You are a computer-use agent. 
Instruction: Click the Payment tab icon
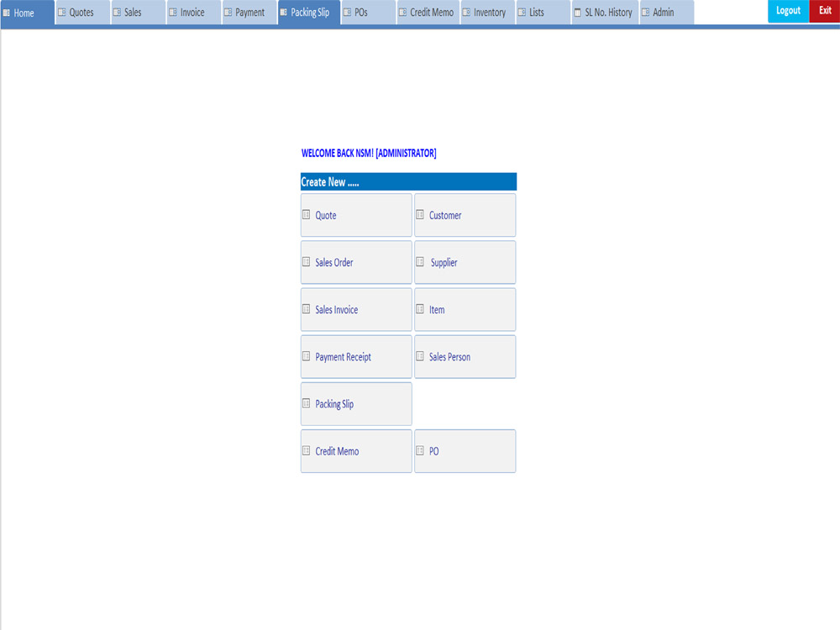[x=228, y=12]
